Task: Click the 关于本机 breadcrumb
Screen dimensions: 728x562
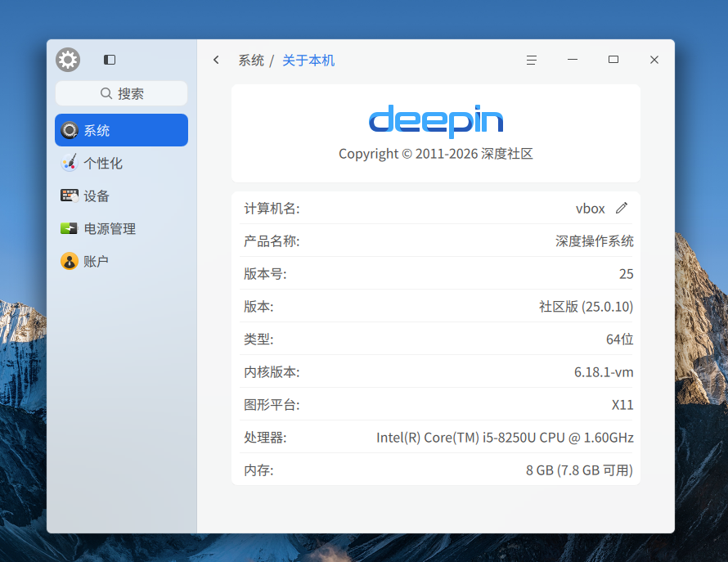Action: point(308,61)
